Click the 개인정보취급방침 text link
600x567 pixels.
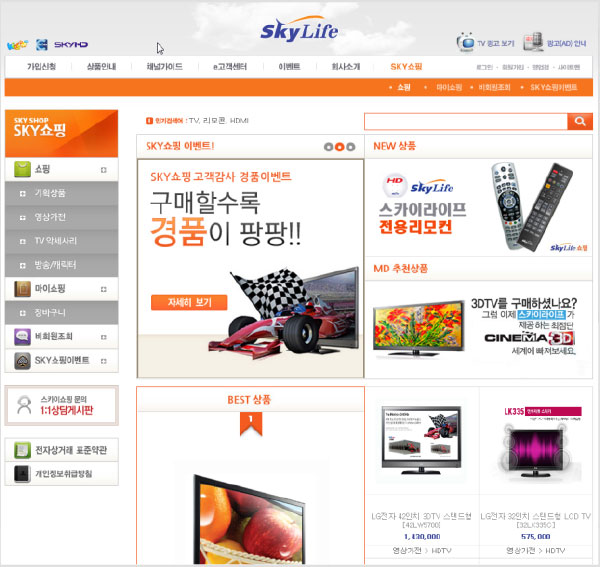point(64,474)
